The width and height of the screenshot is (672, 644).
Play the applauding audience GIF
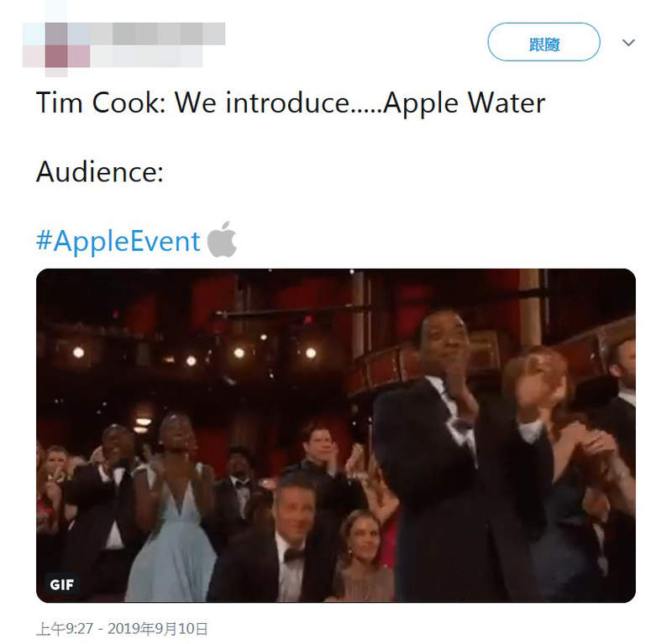(x=335, y=435)
